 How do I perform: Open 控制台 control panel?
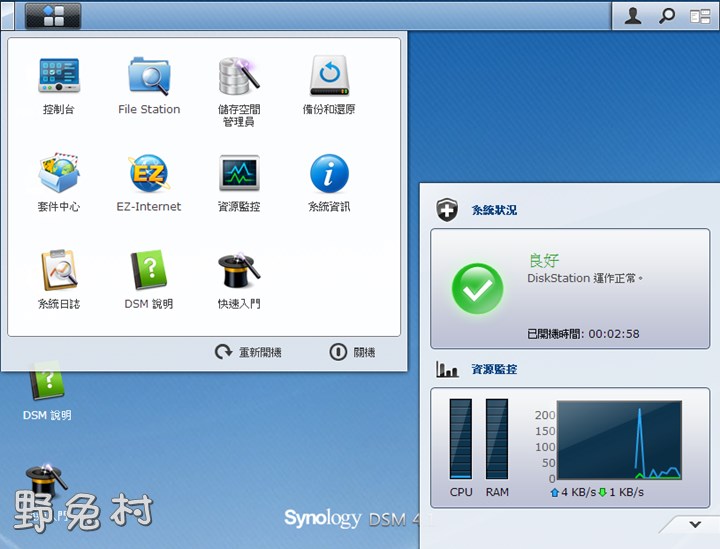click(58, 85)
